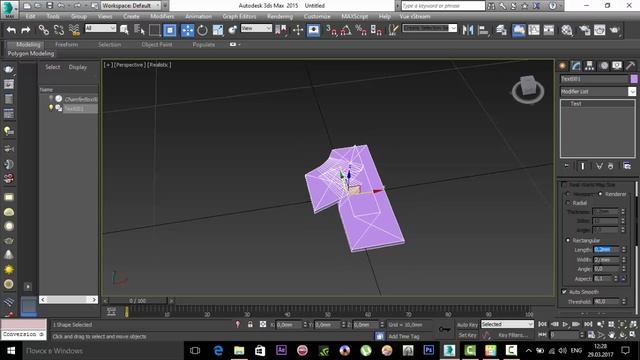Open the Edit menu
Image resolution: width=640 pixels, height=360 pixels.
coord(30,16)
